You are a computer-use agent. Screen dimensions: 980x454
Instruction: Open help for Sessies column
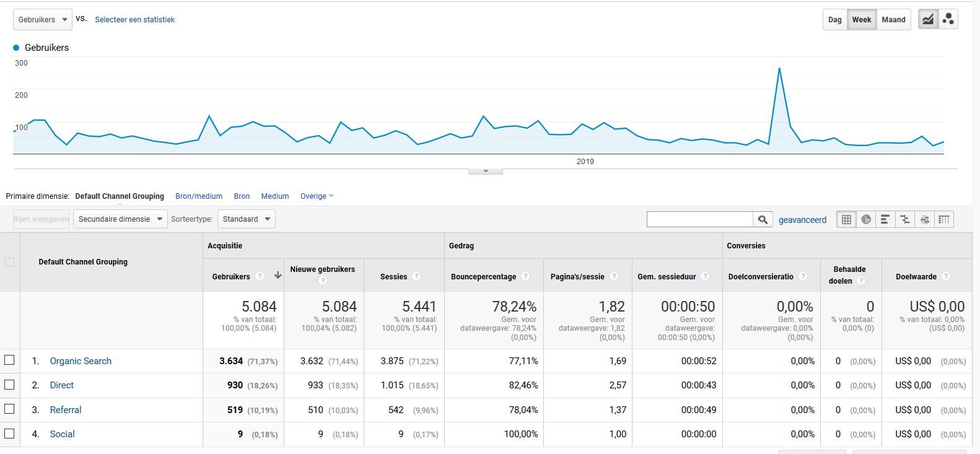[x=416, y=276]
